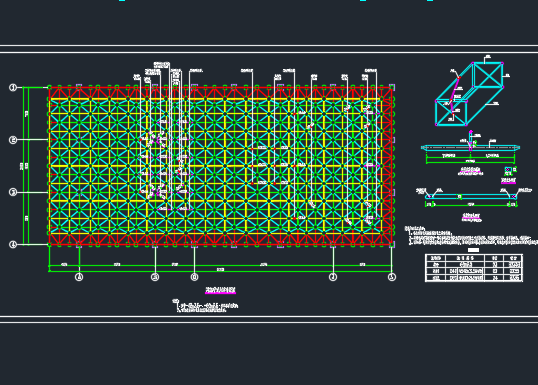
Task: Select row axis bubble number 2
Action: click(x=13, y=140)
